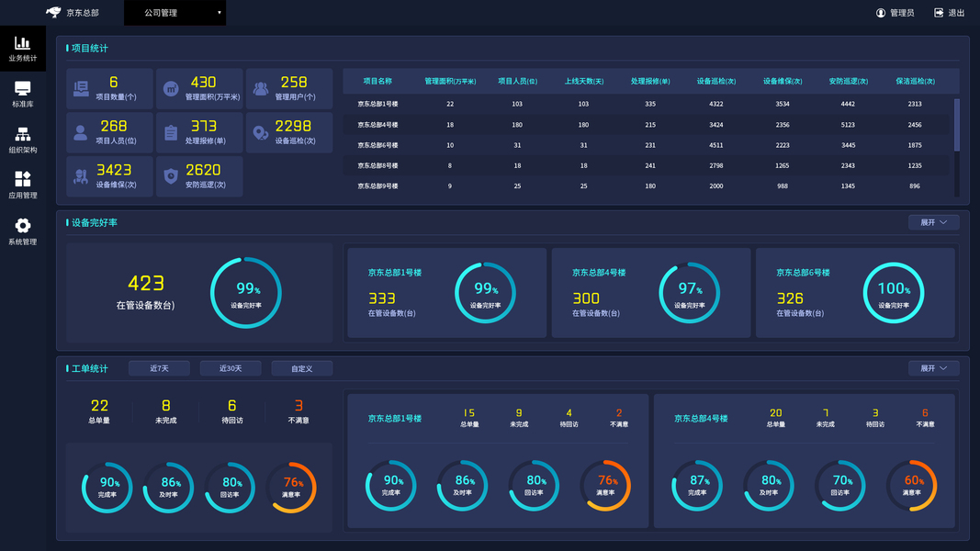Open the 标准库 monitor icon
The width and height of the screenshot is (980, 551).
[22, 89]
